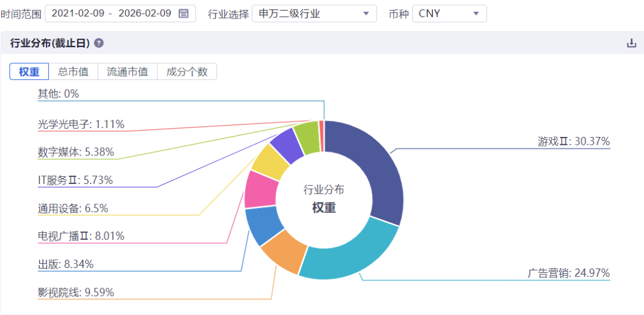Click the 币种 label
This screenshot has height=315, width=644.
(399, 14)
